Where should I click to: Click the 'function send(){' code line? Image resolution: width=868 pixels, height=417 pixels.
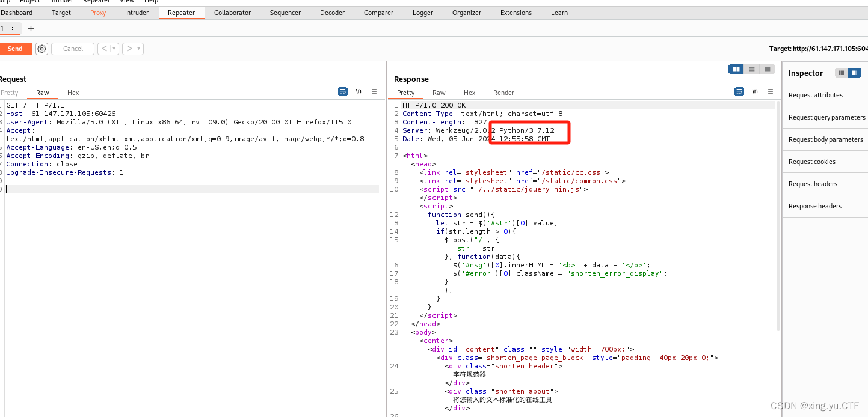(461, 215)
